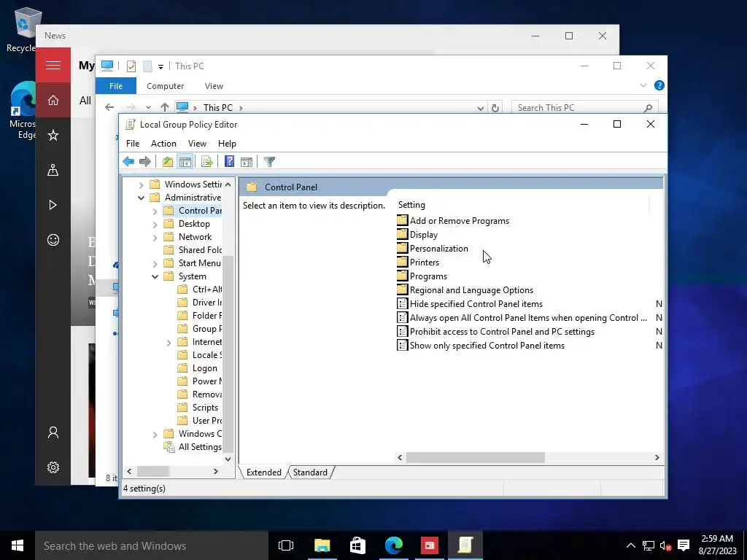Select Show only specified Control Panel items
Screen dimensions: 747x560
click(487, 345)
